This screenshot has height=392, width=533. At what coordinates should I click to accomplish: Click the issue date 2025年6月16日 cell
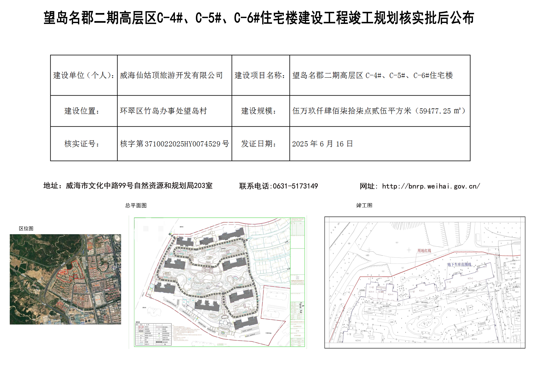(x=380, y=144)
